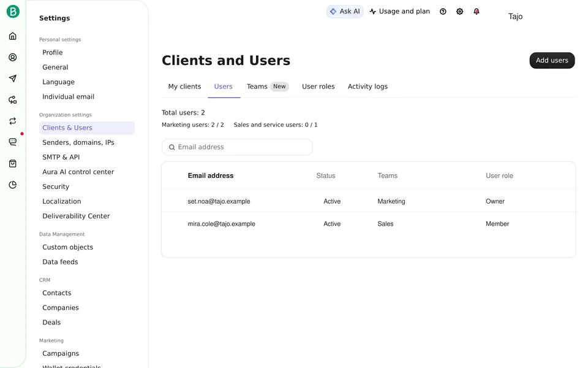588x368 pixels.
Task: Open the User roles tab
Action: click(318, 86)
